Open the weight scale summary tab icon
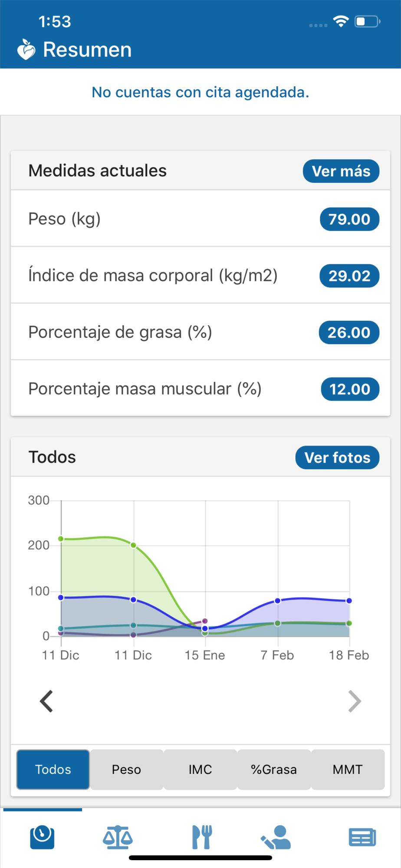The image size is (401, 868). 42,837
